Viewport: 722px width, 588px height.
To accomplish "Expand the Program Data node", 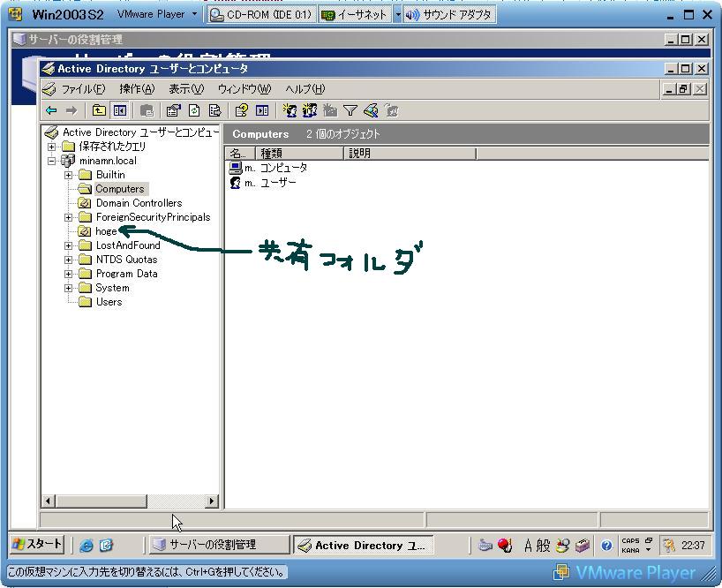I will click(x=68, y=275).
